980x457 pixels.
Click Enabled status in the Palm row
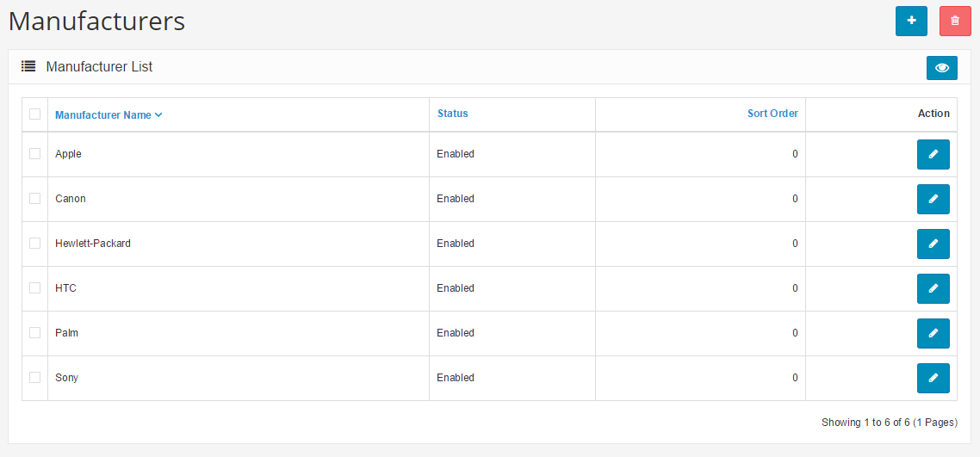456,333
